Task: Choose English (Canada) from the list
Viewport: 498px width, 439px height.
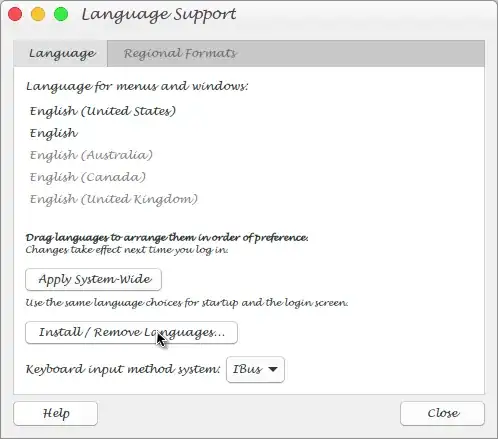Action: tap(88, 177)
